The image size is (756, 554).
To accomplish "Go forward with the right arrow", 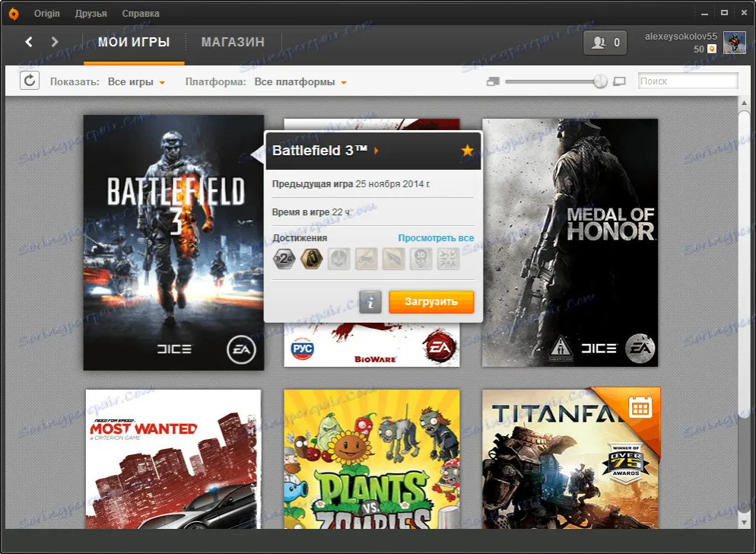I will pyautogui.click(x=55, y=42).
